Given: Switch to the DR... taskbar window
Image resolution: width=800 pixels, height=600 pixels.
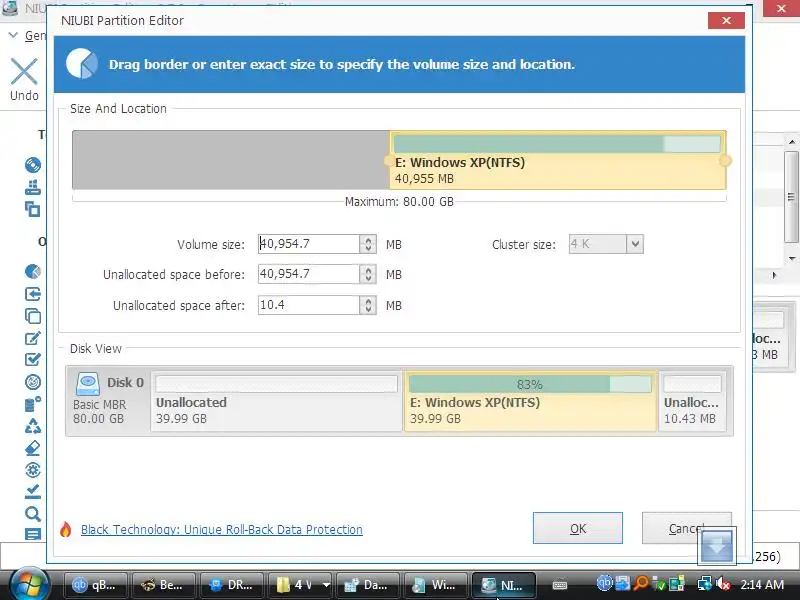Looking at the screenshot, I should (232, 585).
